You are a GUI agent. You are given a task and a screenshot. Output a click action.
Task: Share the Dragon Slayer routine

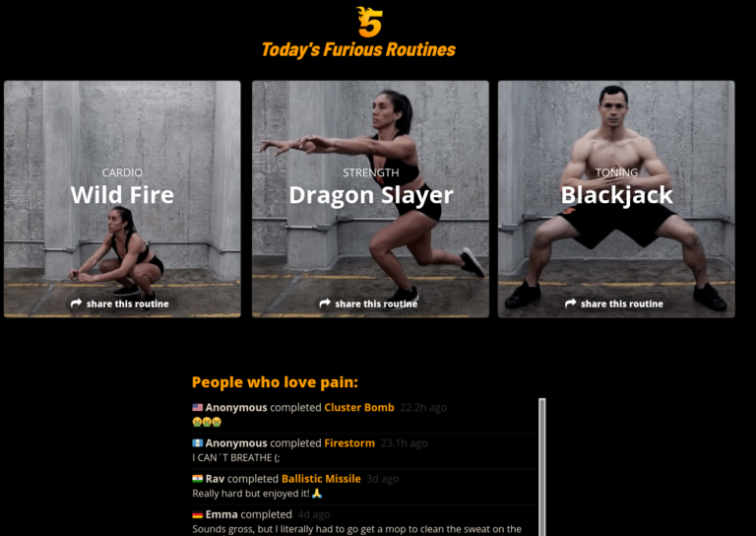[x=369, y=303]
